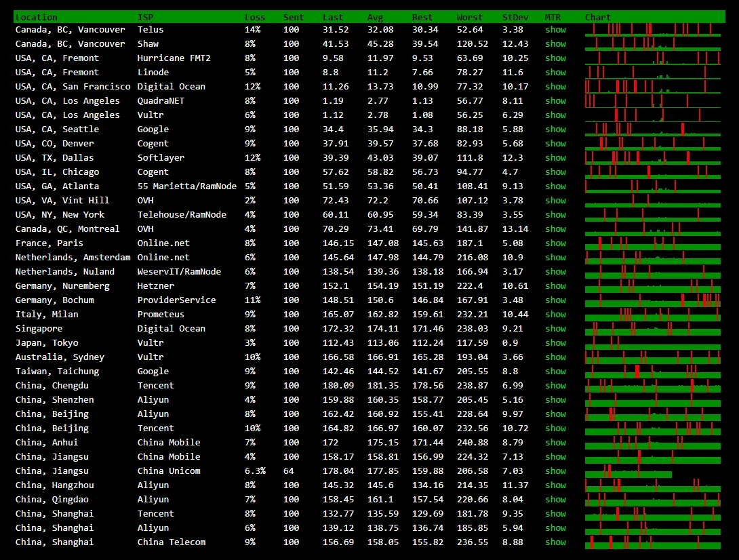The image size is (739, 560).
Task: Click 'Japan, Tokyo' location cell
Action: tap(47, 342)
